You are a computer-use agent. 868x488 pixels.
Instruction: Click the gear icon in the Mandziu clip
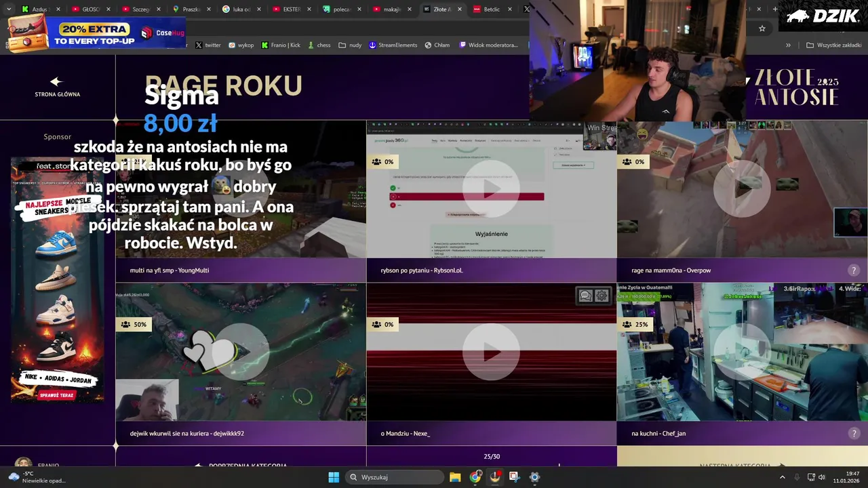601,296
